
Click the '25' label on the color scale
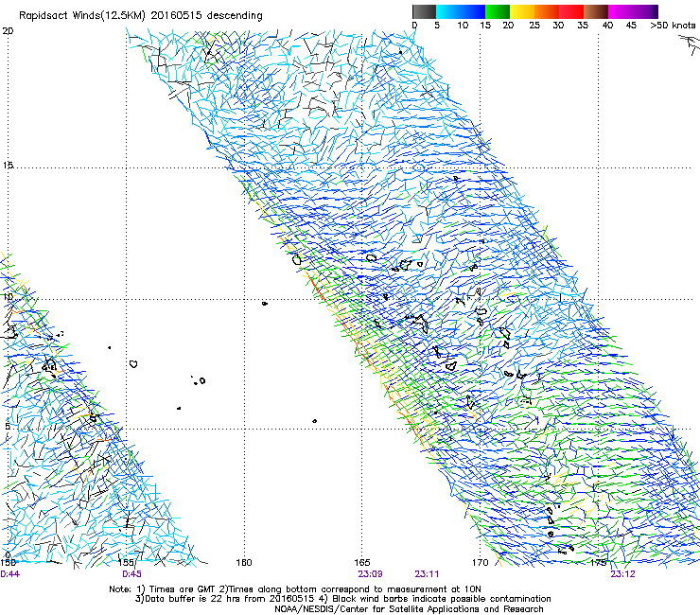(534, 26)
